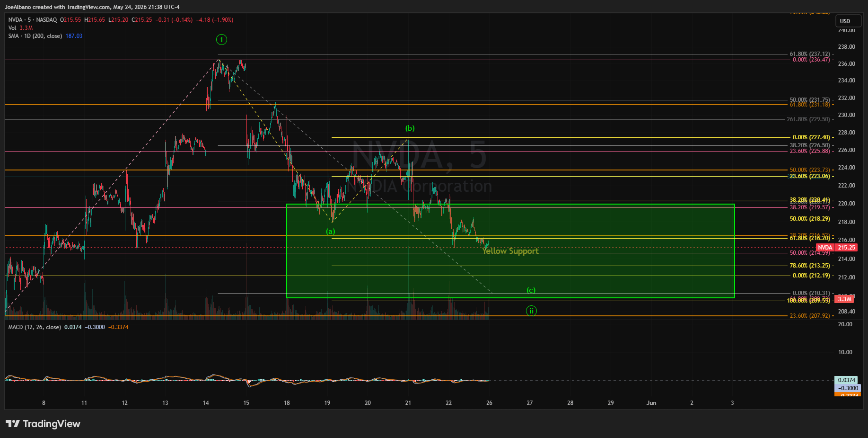Click the 23.60% (223.06) Fib label
Image resolution: width=868 pixels, height=438 pixels.
point(809,176)
